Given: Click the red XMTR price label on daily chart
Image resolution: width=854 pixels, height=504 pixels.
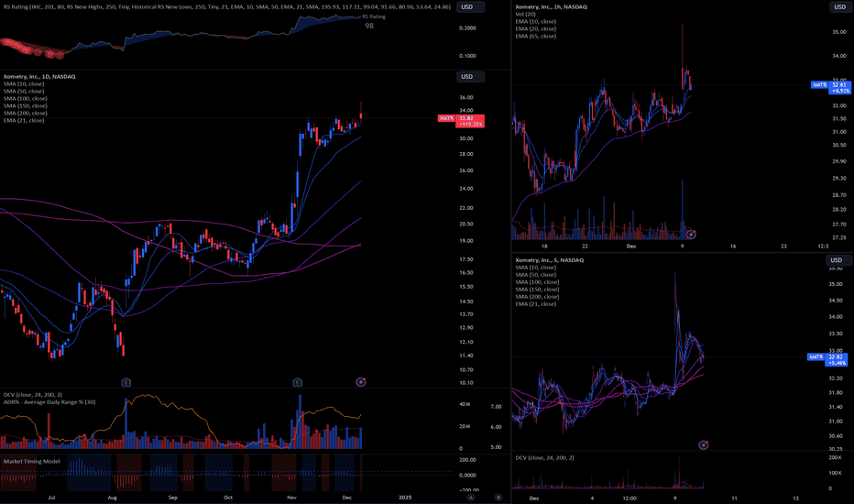Looking at the screenshot, I should pos(461,121).
